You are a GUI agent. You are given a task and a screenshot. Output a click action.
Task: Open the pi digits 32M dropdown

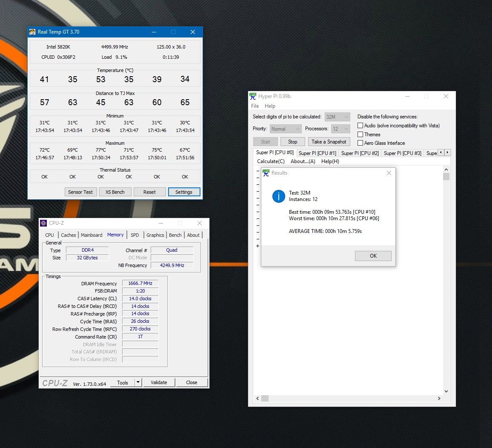[x=338, y=117]
